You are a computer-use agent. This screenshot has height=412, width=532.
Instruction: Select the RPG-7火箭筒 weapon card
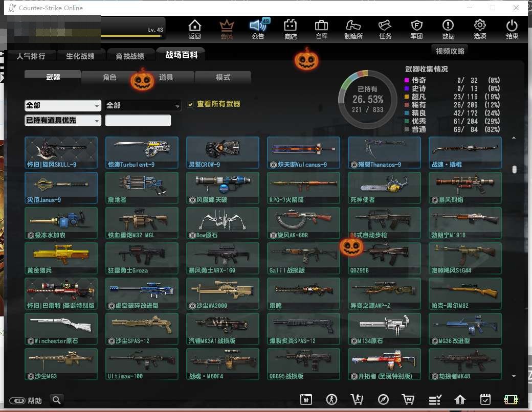click(x=303, y=188)
